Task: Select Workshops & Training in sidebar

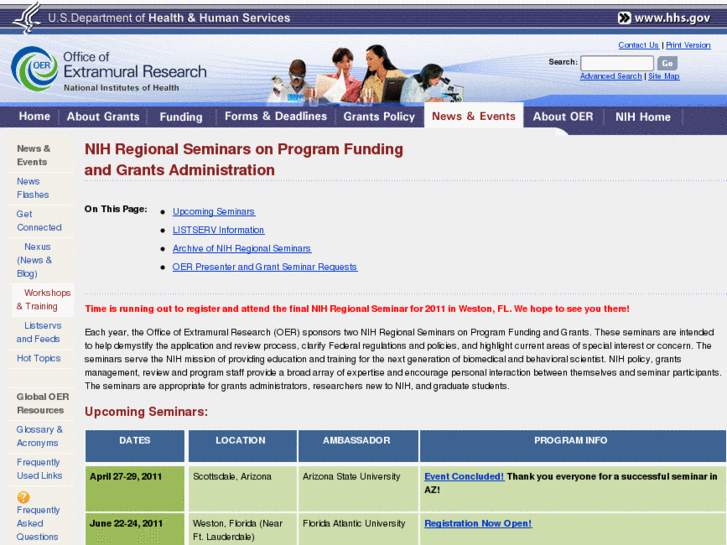Action: point(43,300)
